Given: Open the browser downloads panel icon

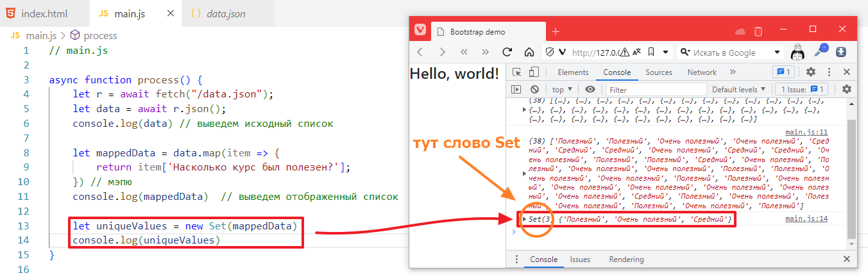Looking at the screenshot, I should (x=841, y=53).
